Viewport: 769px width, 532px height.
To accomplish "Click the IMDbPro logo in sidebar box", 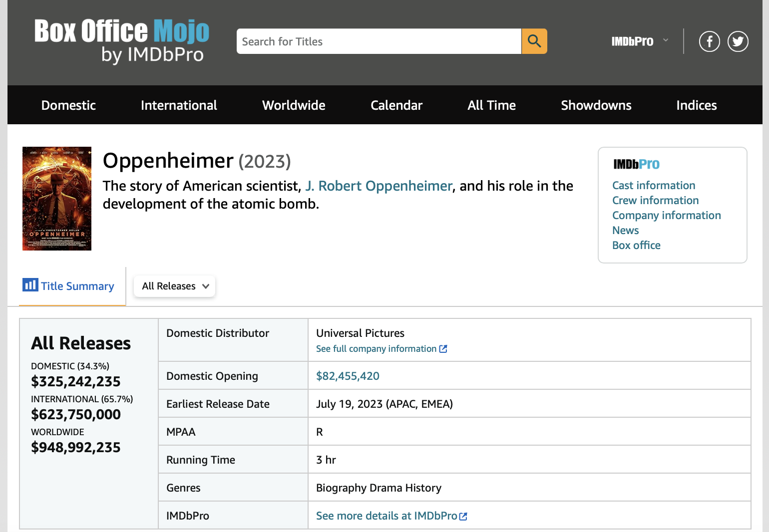I will (636, 164).
